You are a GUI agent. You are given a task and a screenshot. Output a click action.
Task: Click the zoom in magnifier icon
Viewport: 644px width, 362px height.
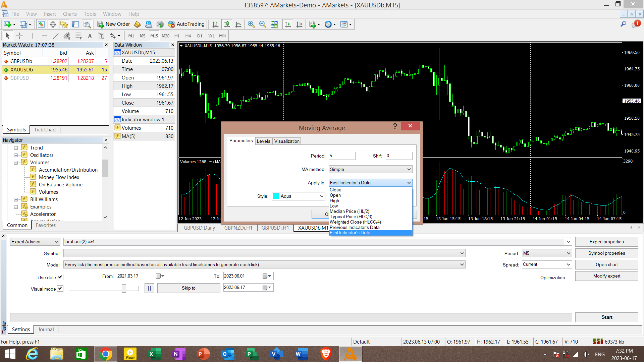(251, 24)
